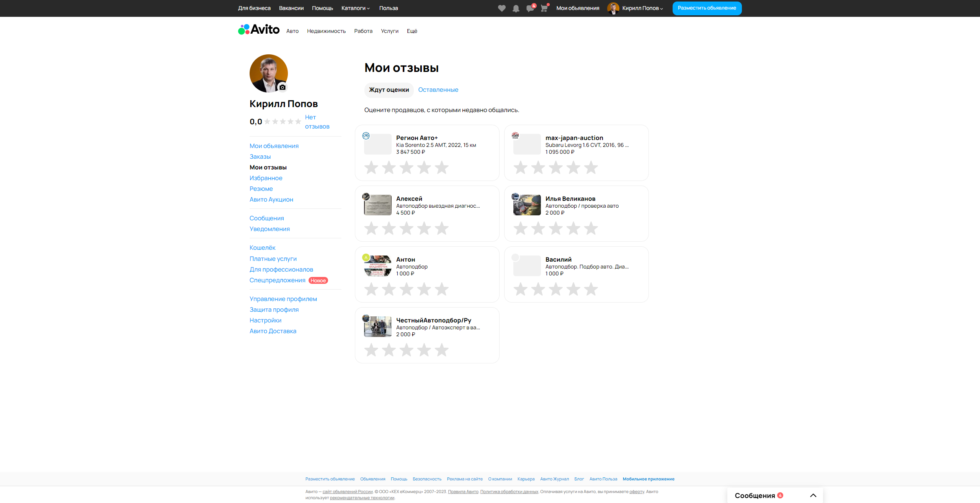Expand the Сообщения chat panel
The image size is (980, 503).
(x=813, y=495)
